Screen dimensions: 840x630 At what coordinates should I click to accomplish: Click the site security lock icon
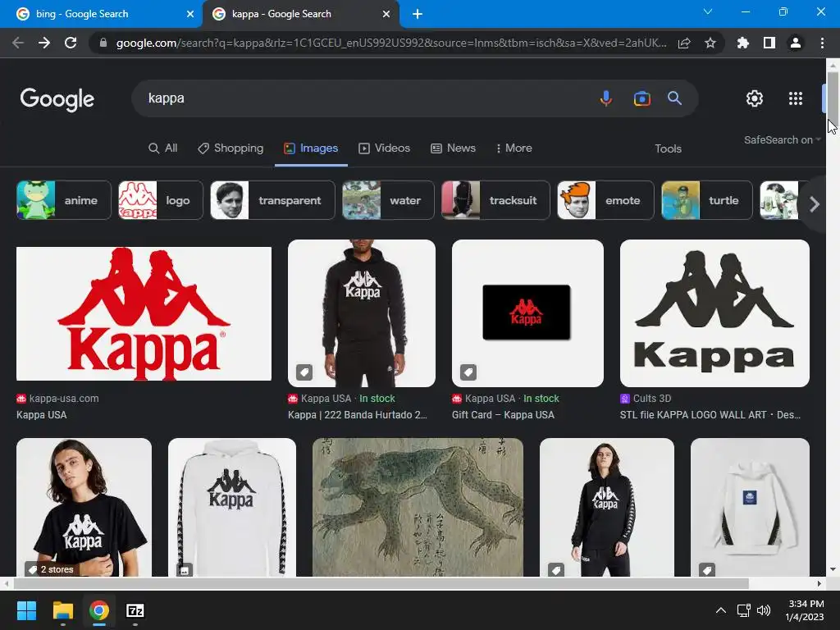tap(103, 43)
